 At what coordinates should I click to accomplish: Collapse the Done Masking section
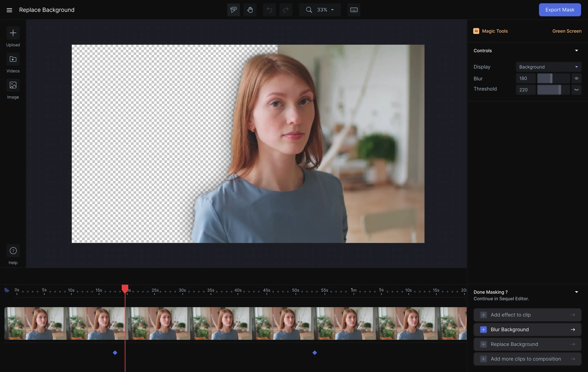(576, 292)
